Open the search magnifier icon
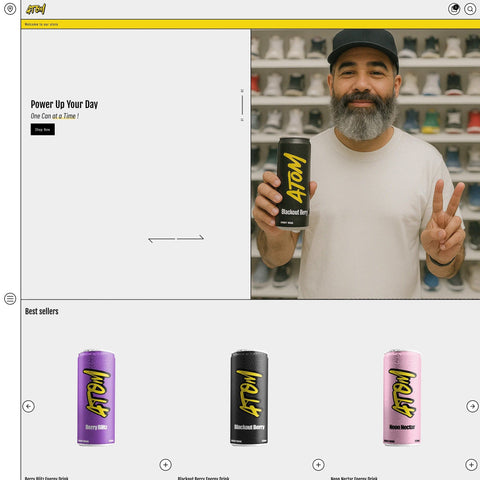This screenshot has width=480, height=480. pyautogui.click(x=470, y=9)
